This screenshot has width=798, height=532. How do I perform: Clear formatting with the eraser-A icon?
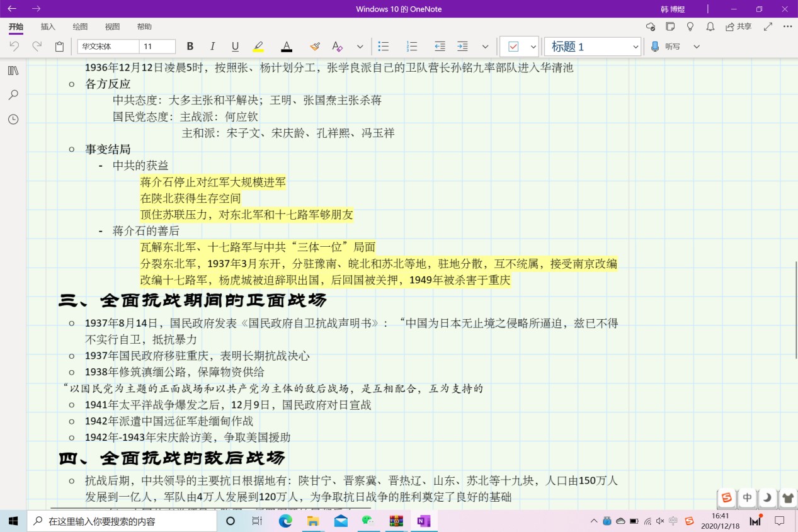click(x=337, y=47)
